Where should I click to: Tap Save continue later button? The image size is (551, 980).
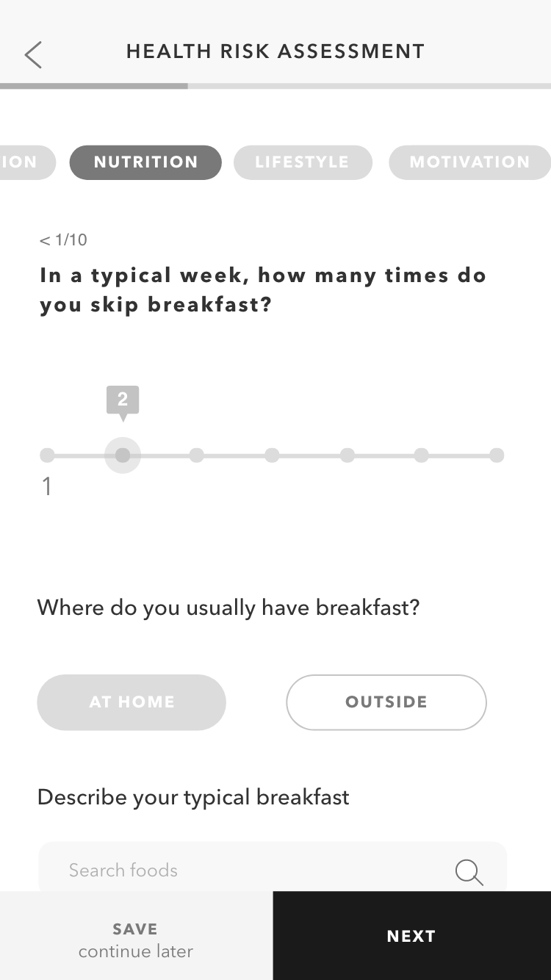click(136, 939)
